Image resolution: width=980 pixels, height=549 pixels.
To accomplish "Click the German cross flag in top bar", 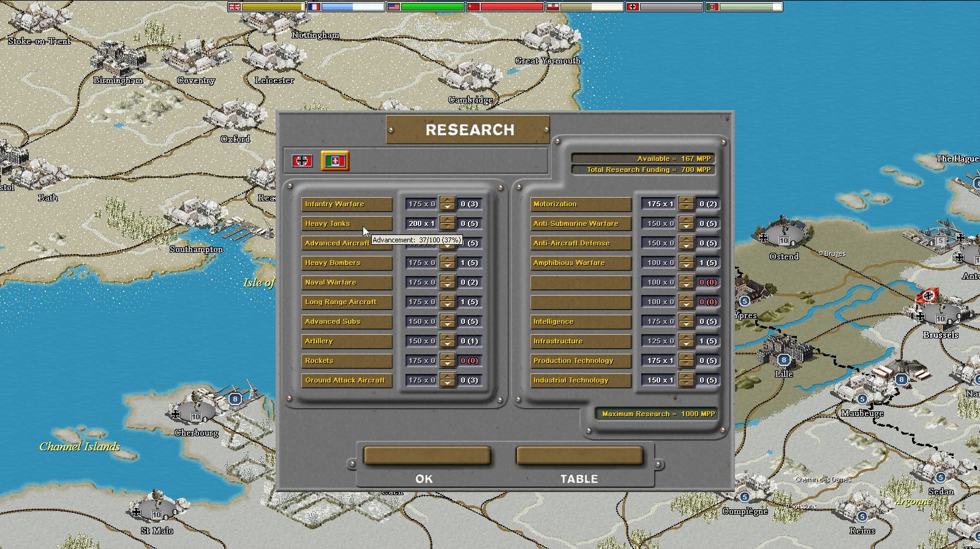I will point(633,7).
